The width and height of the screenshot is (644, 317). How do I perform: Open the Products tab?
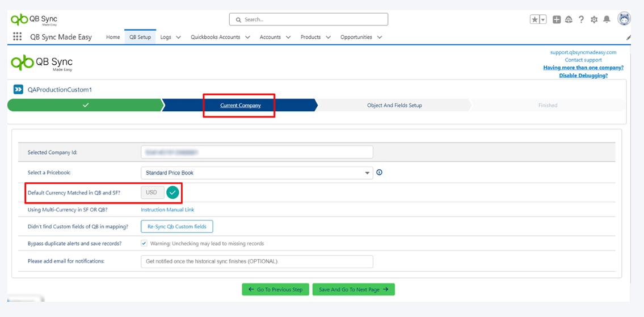pyautogui.click(x=310, y=37)
